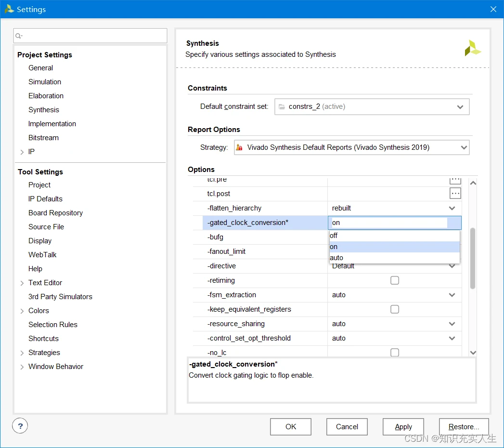Expand the Window Behavior tree node
The width and height of the screenshot is (504, 448).
[22, 367]
